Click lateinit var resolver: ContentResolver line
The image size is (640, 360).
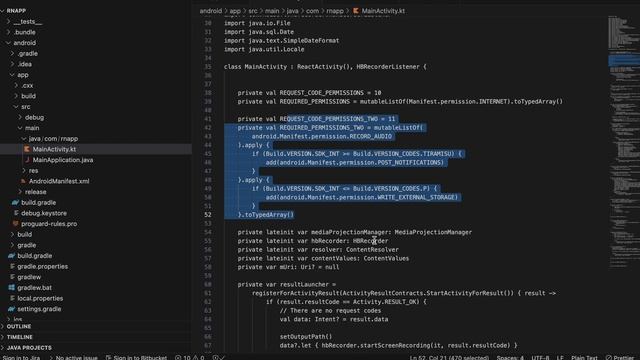click(x=318, y=249)
